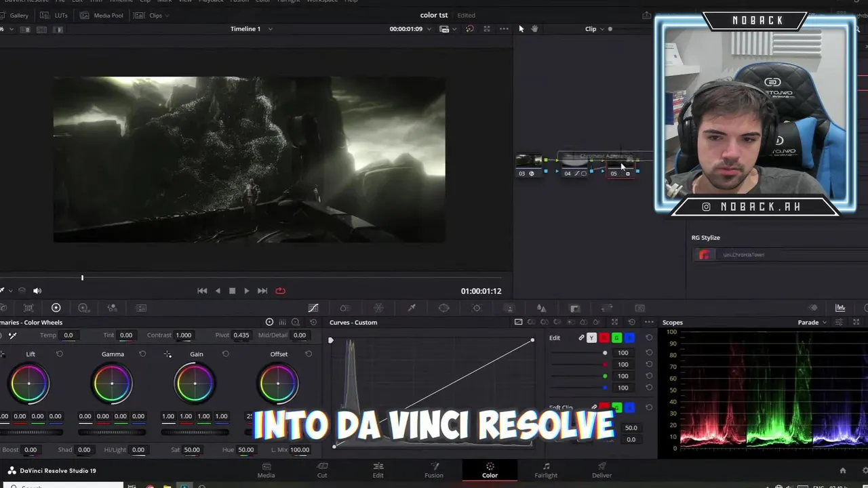The image size is (868, 488).
Task: Open the Key palette icon
Action: tap(574, 308)
